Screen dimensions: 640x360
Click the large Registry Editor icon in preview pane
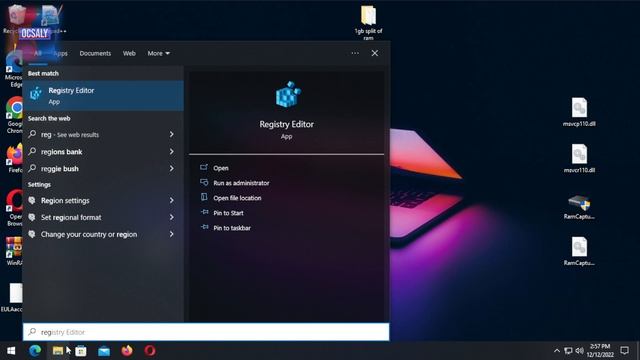click(288, 94)
